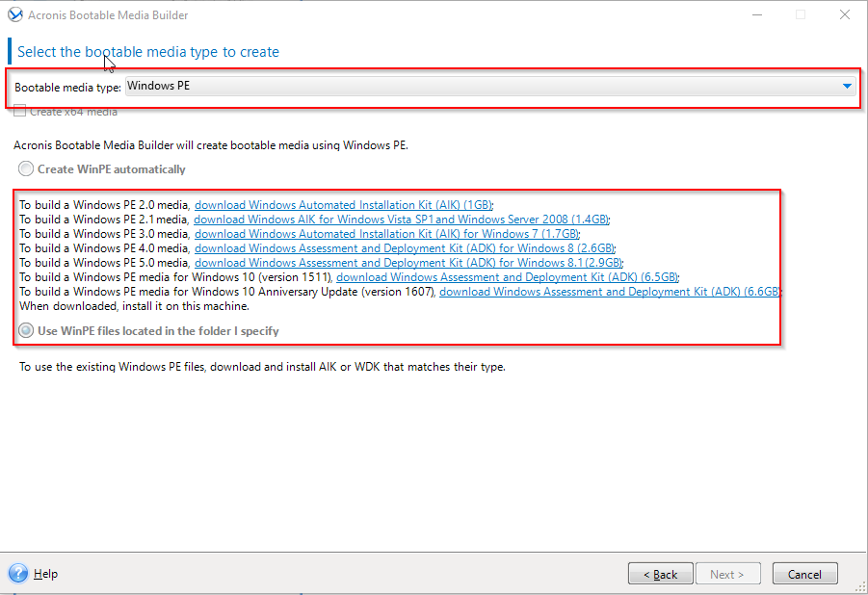Close the Acronis Bootable Media Builder window
Viewport: 868px width, 595px height.
[x=845, y=15]
